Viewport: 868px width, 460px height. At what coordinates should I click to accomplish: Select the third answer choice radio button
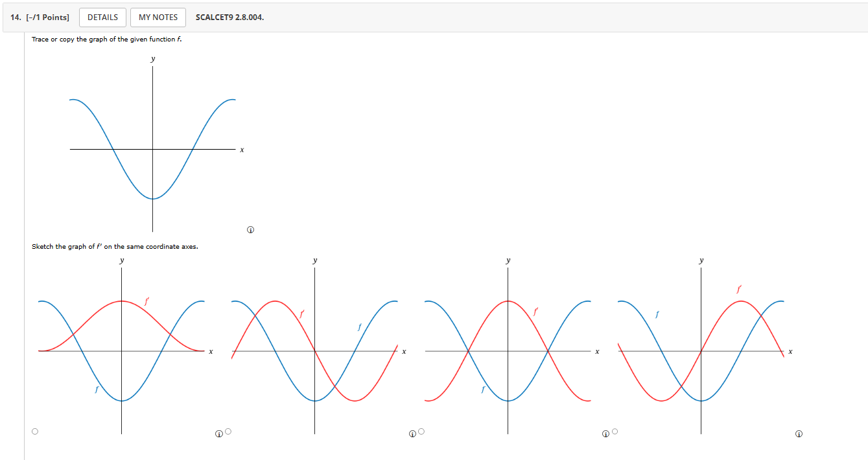pos(421,431)
